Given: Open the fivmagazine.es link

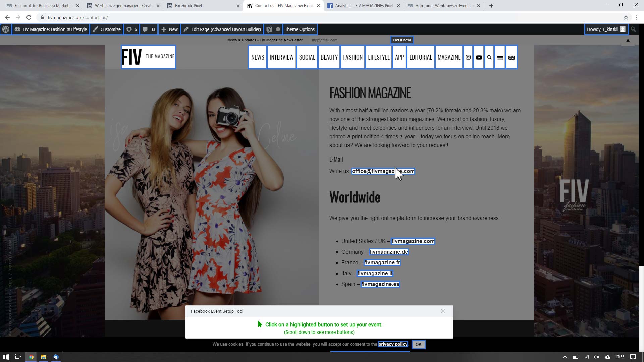Looking at the screenshot, I should [x=380, y=284].
